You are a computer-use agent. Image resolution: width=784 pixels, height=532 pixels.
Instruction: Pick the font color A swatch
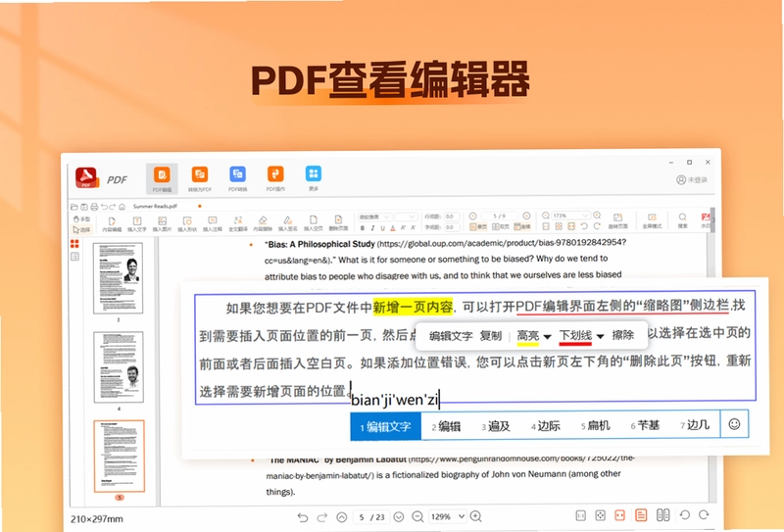tap(393, 228)
